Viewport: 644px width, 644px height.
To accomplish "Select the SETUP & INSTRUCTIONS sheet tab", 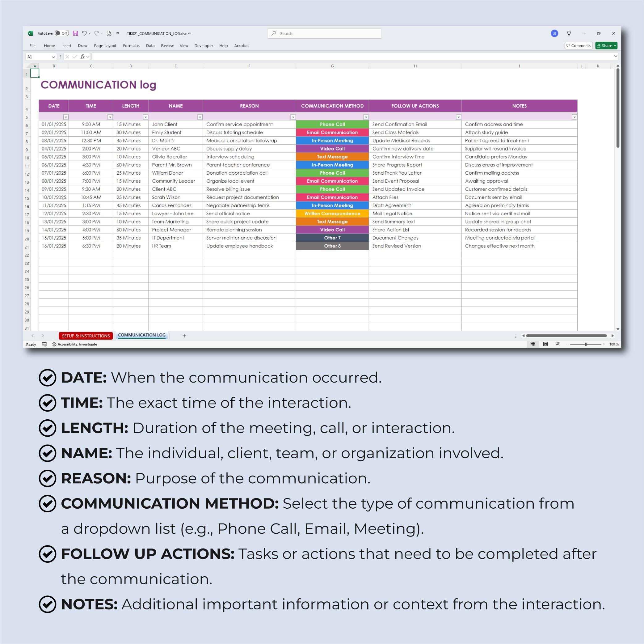I will pos(86,336).
